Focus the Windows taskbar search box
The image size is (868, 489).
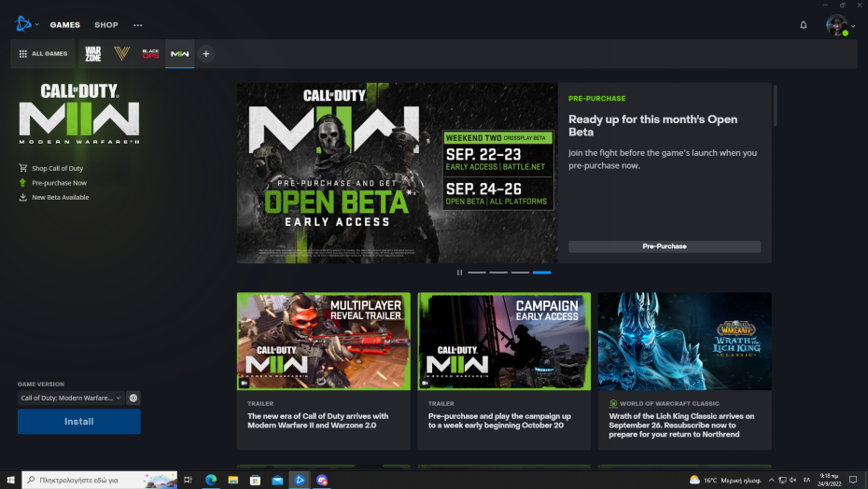pos(100,480)
